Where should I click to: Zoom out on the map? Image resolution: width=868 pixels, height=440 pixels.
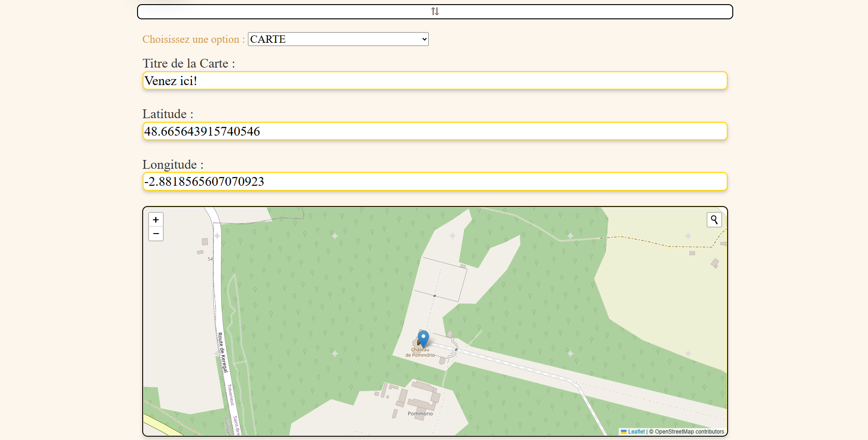(x=156, y=234)
